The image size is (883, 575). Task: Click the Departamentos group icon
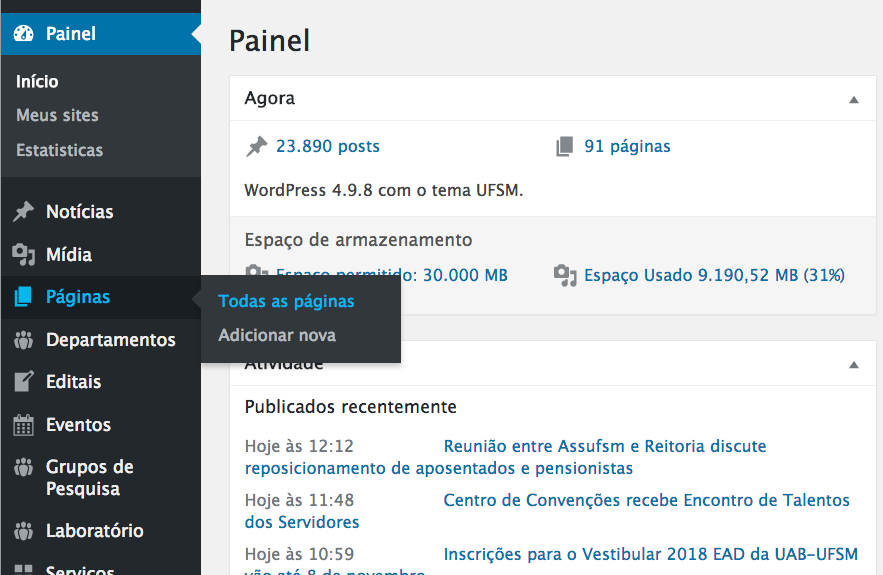click(x=23, y=340)
